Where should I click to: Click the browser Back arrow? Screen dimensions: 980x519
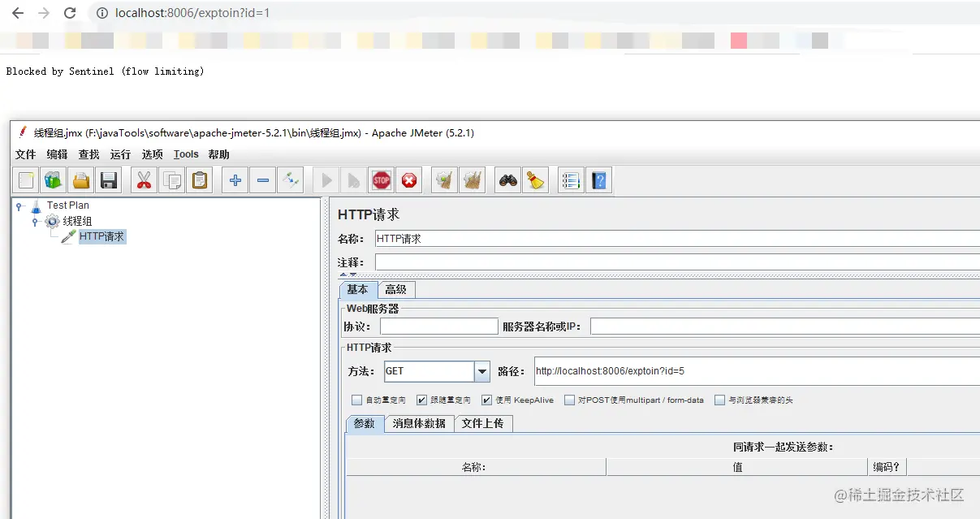(x=17, y=14)
